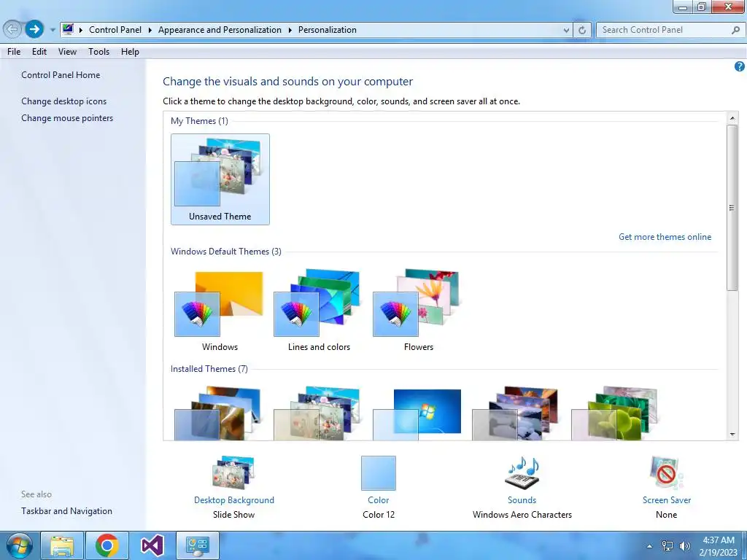Click the Control Panel icon in address bar
Viewport: 747px width, 560px height.
[x=68, y=29]
